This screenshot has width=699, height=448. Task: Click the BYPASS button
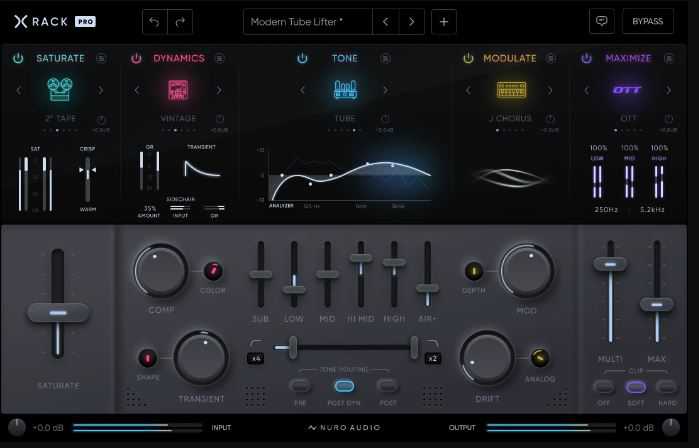[x=648, y=21]
